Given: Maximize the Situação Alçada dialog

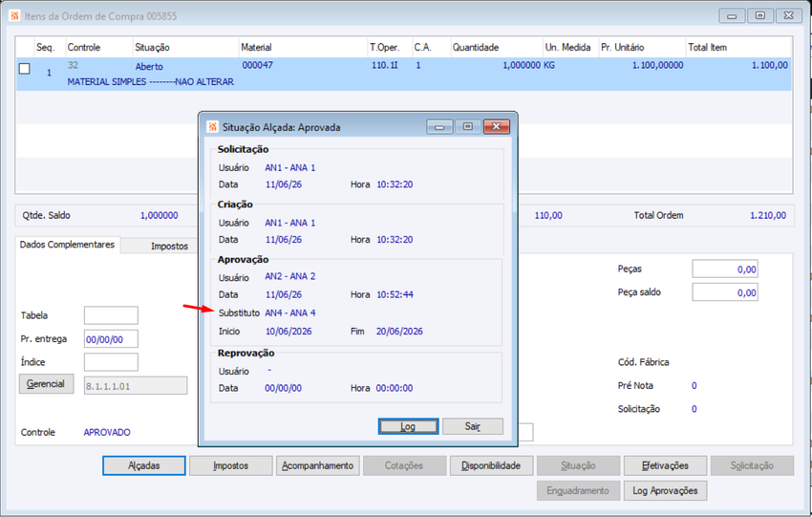Looking at the screenshot, I should click(x=468, y=127).
